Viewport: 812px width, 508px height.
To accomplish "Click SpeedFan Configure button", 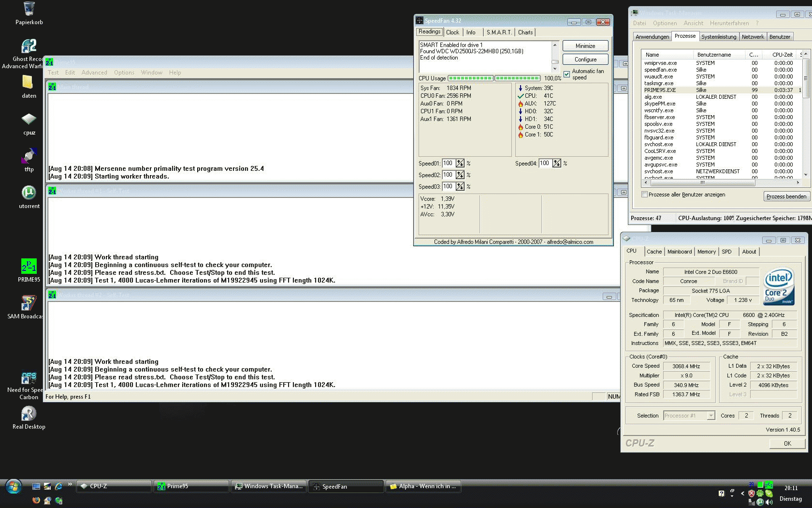I will pos(585,60).
